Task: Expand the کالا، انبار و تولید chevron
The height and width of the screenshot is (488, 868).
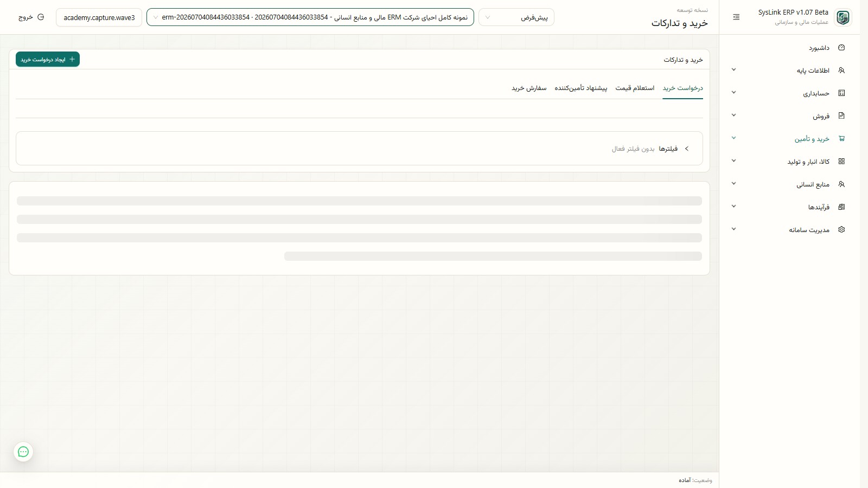Action: coord(733,161)
